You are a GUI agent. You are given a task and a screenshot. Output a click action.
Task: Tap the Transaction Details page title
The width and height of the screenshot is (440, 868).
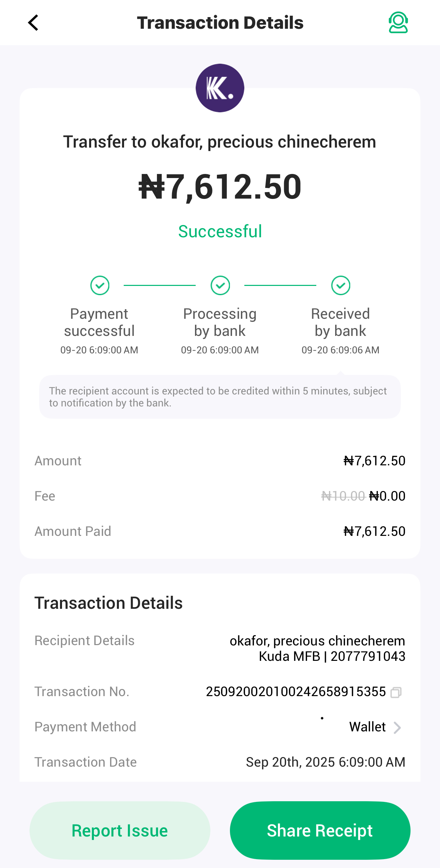point(220,23)
